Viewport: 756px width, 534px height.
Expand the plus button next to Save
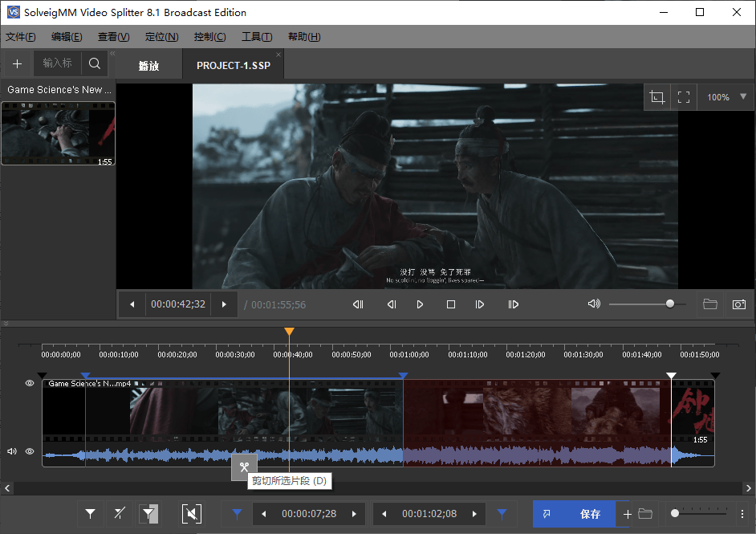coord(628,514)
